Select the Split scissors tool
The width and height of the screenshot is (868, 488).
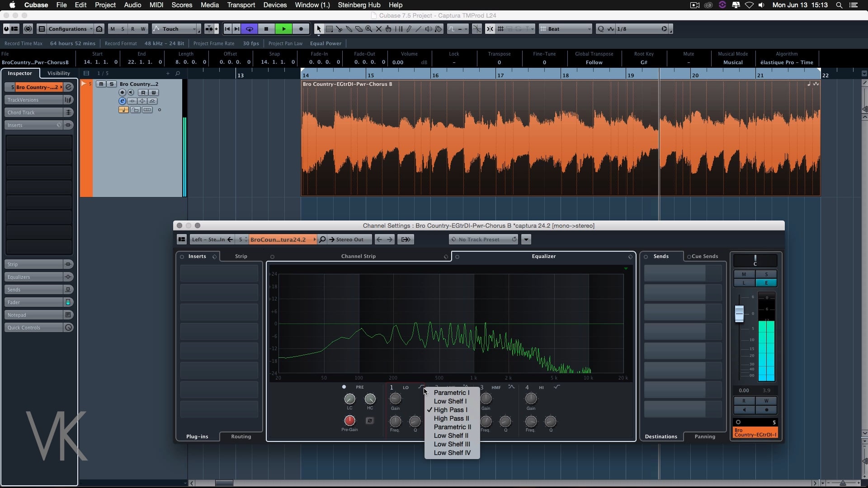click(x=339, y=29)
